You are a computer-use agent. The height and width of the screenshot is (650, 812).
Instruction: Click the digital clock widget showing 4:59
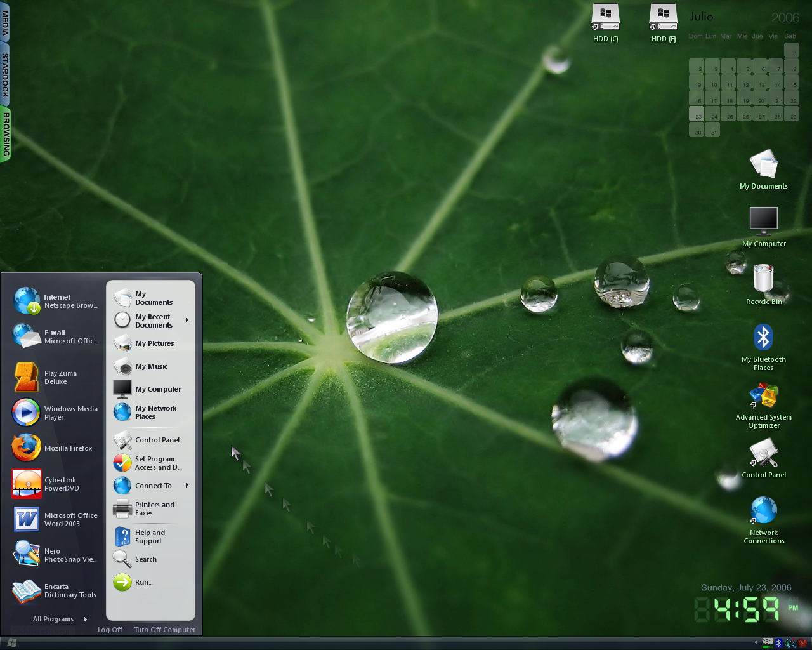pyautogui.click(x=746, y=609)
